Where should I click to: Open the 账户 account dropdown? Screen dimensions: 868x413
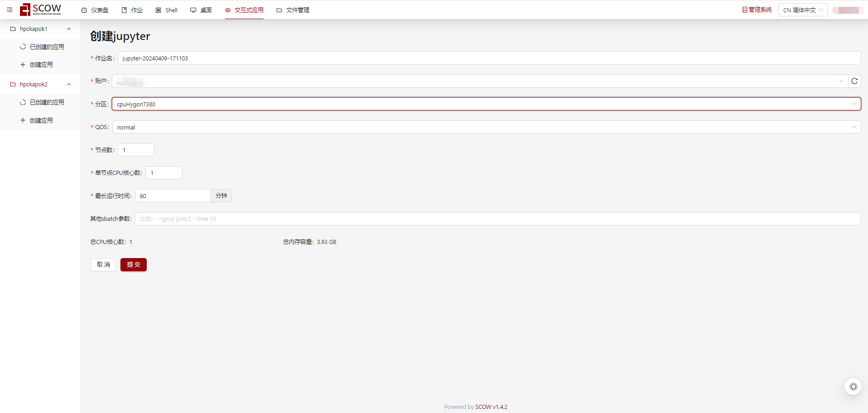click(x=479, y=81)
